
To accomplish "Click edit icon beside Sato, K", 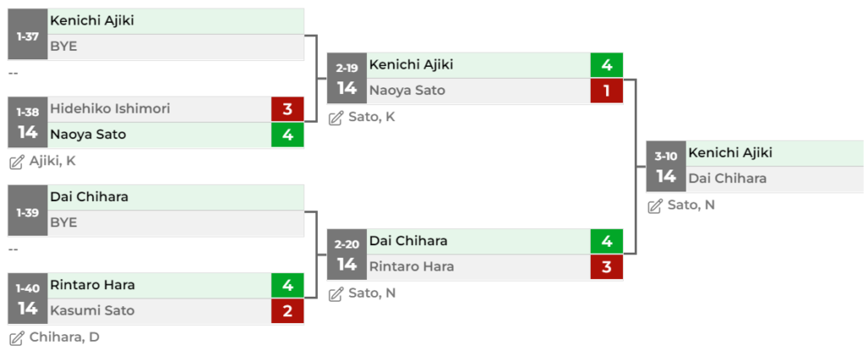I will tap(336, 117).
